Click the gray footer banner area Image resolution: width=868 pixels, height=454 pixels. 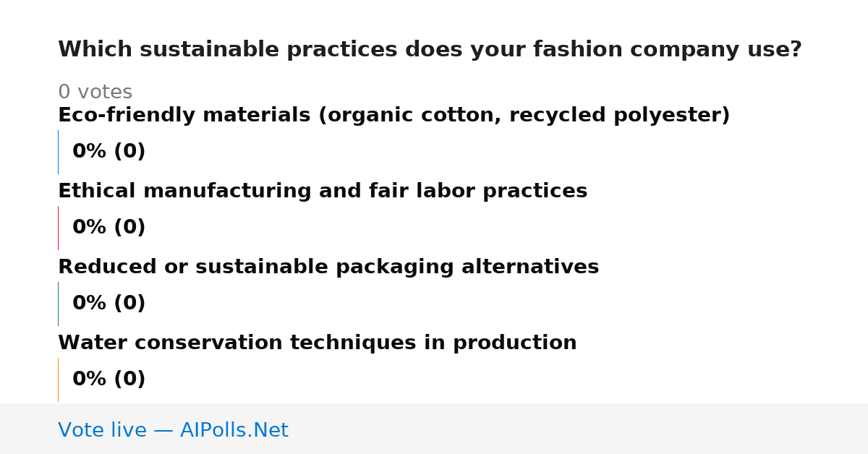434,429
